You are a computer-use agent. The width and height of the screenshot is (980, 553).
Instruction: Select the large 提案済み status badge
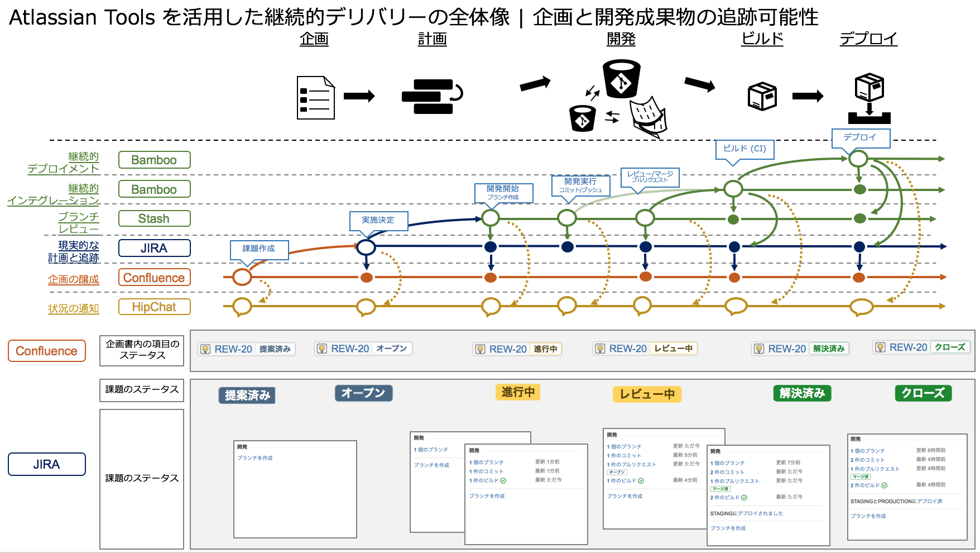click(x=247, y=395)
